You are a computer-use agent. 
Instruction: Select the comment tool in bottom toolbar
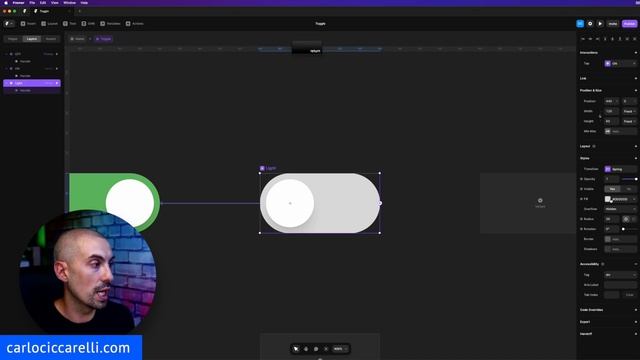pyautogui.click(x=316, y=349)
